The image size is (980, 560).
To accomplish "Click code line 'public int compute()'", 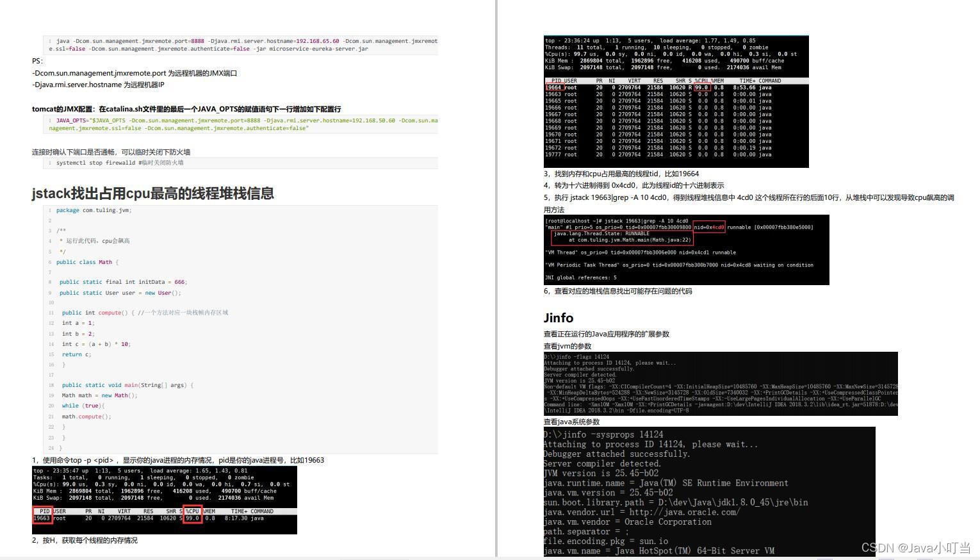I will (x=145, y=313).
